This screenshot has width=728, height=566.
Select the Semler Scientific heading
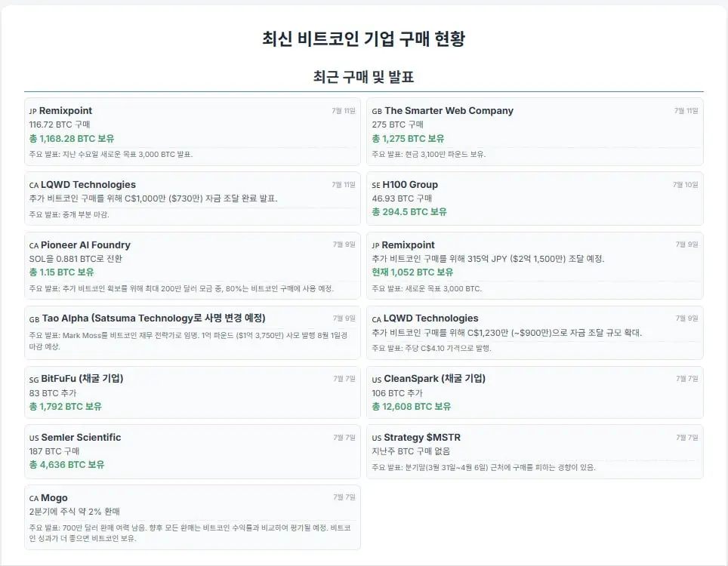point(81,438)
